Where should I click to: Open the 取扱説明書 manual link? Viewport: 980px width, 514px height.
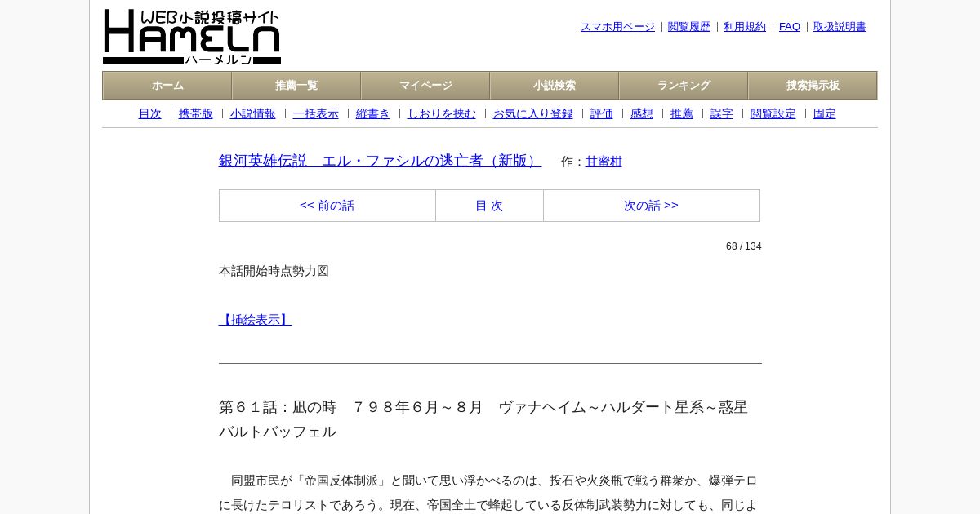click(x=840, y=27)
